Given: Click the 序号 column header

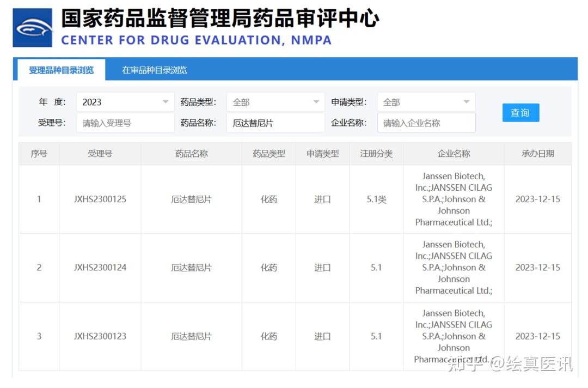Looking at the screenshot, I should coord(39,154).
